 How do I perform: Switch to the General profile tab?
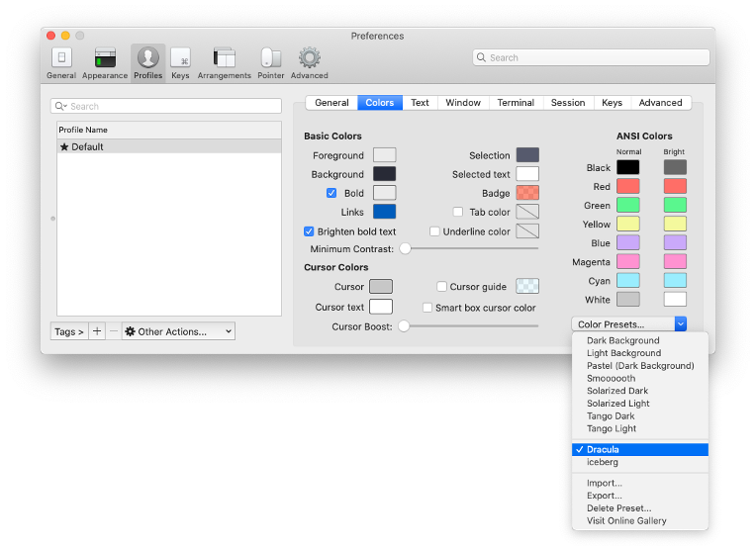[331, 102]
